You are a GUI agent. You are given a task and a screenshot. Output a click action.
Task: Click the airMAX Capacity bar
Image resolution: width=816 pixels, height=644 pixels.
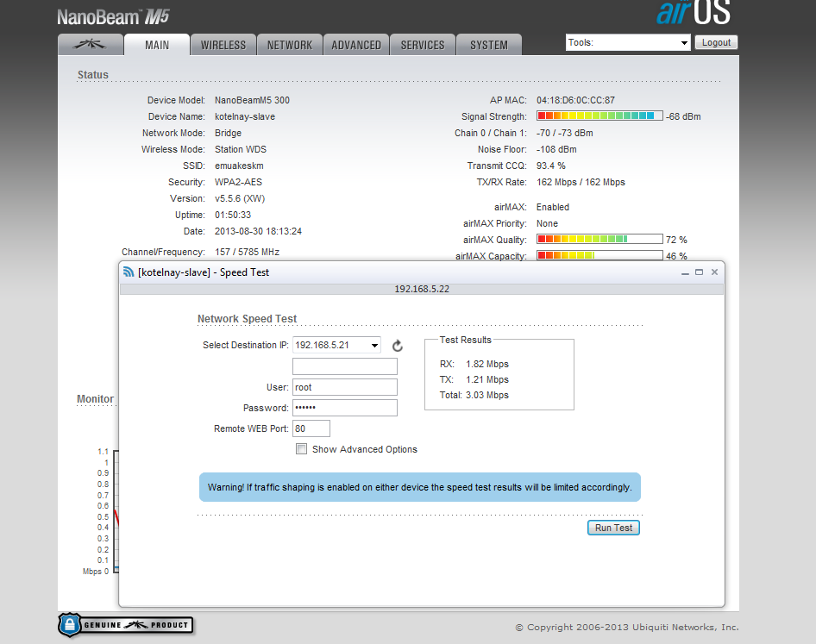click(x=599, y=255)
